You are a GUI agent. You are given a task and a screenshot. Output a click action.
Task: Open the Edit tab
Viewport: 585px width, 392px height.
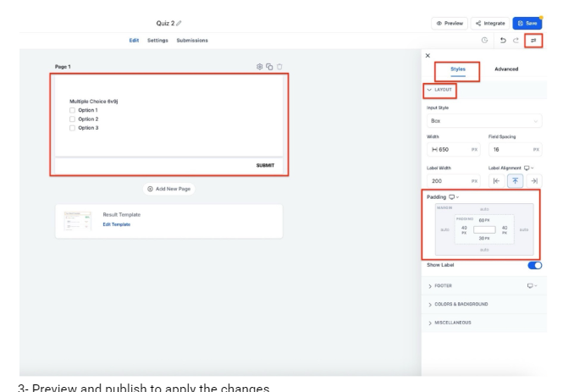pyautogui.click(x=134, y=41)
